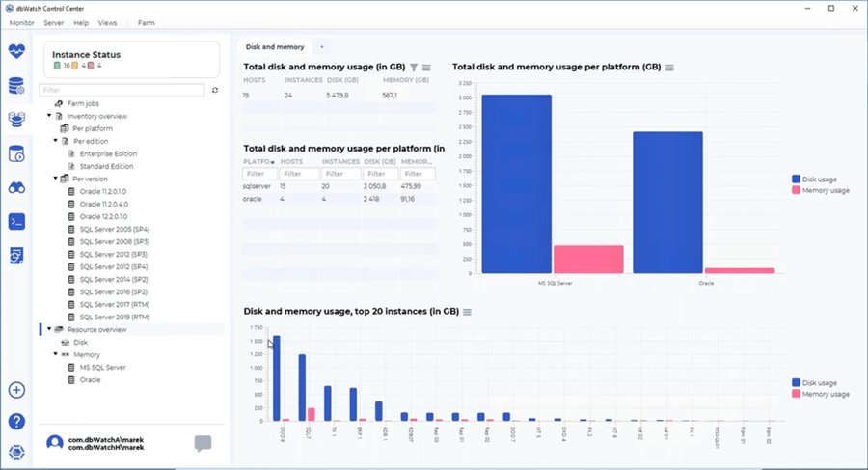Open the bottom hexagon settings sidebar icon
The image size is (868, 470).
tap(16, 453)
